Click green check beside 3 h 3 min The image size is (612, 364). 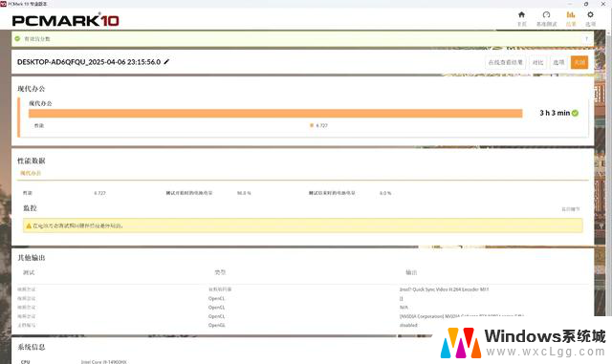[x=575, y=113]
